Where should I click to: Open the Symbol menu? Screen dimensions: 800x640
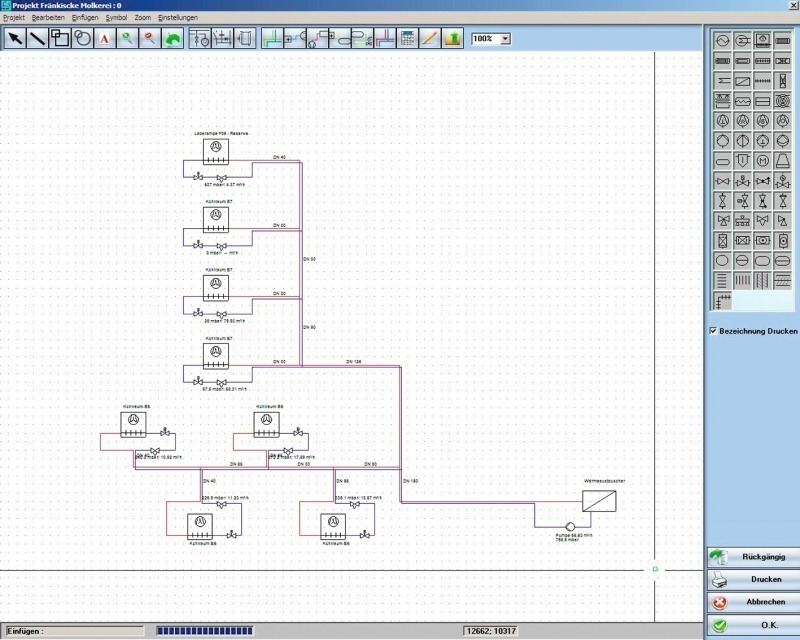click(116, 17)
